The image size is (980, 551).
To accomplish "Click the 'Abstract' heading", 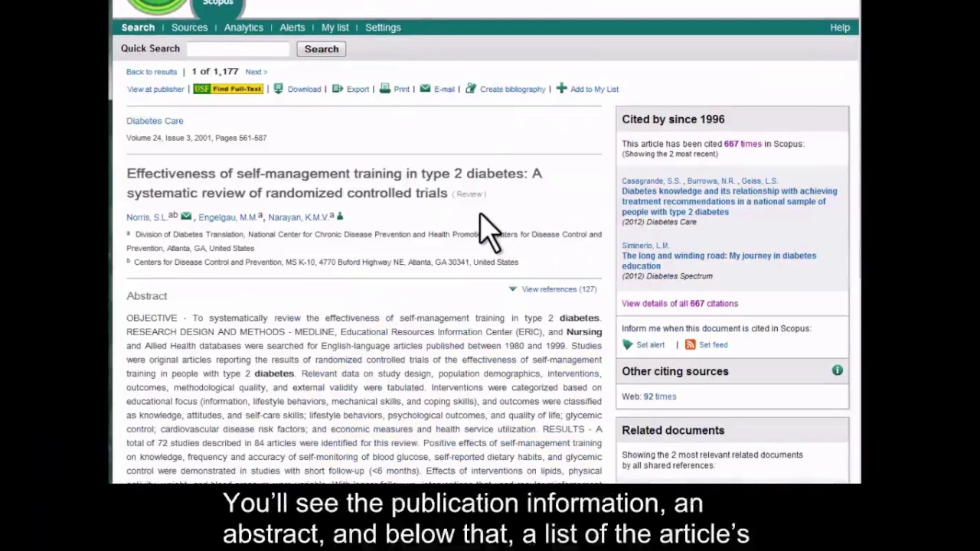I will pyautogui.click(x=146, y=296).
